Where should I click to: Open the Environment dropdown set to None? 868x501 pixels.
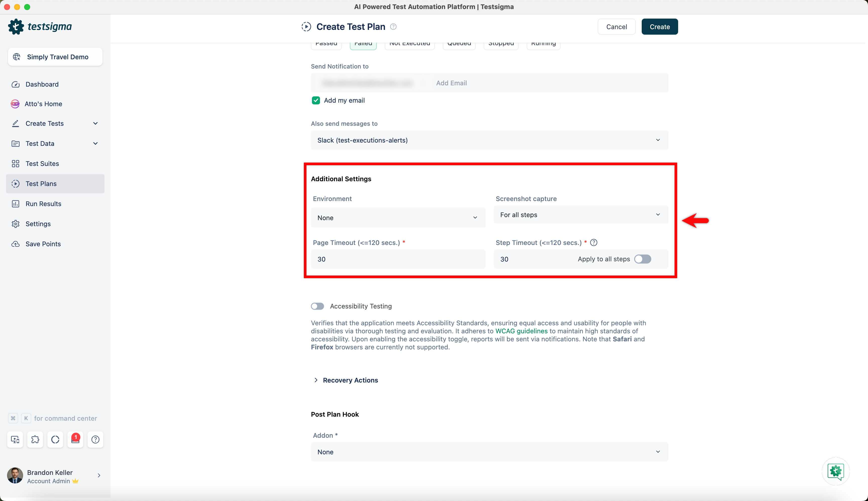click(398, 217)
